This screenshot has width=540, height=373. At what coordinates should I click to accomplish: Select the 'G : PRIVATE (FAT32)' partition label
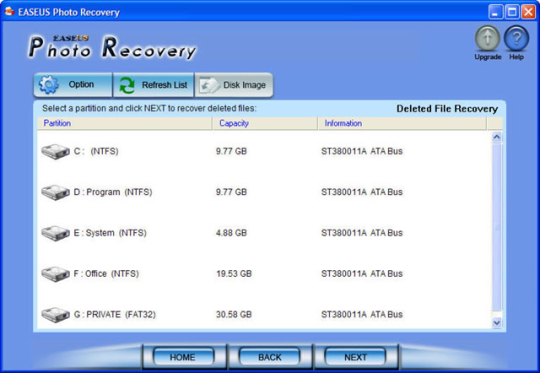tap(115, 315)
